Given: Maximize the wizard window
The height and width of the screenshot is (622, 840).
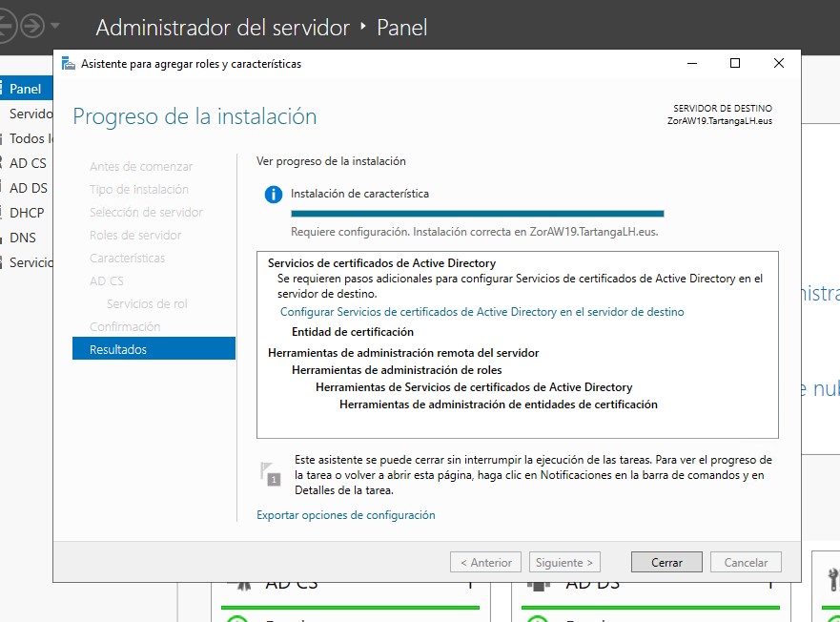Looking at the screenshot, I should [735, 63].
